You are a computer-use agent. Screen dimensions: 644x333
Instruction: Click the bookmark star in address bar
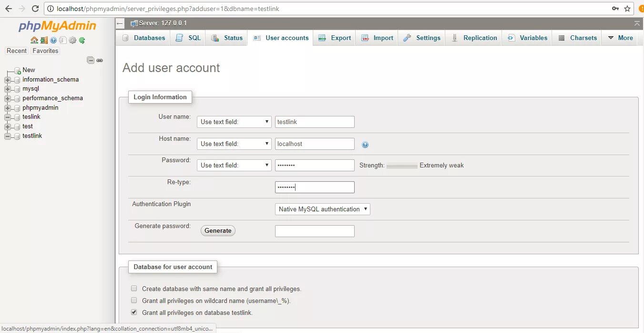tap(628, 9)
